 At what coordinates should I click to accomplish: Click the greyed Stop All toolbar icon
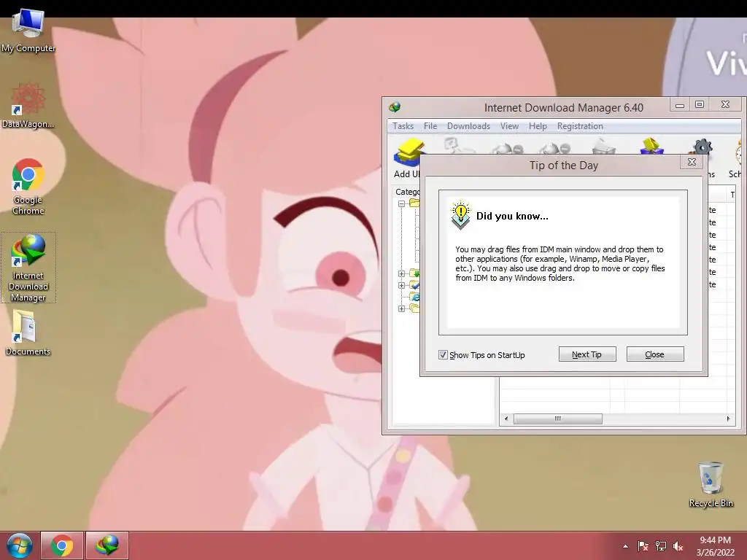(x=555, y=148)
